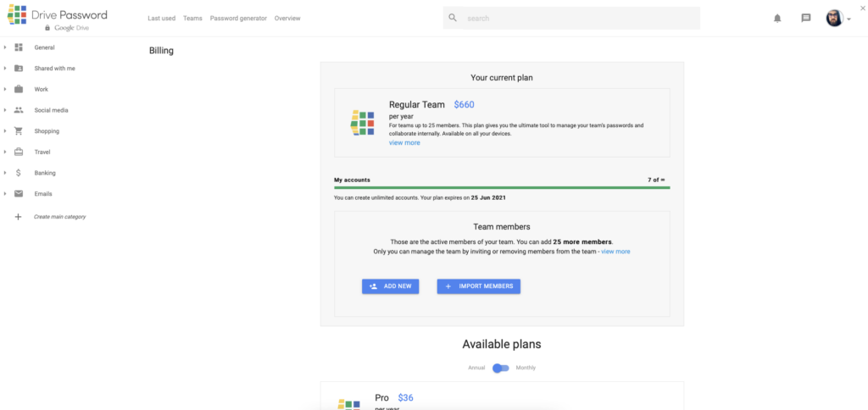The height and width of the screenshot is (410, 868).
Task: Click view more under Regular Team plan
Action: click(404, 143)
